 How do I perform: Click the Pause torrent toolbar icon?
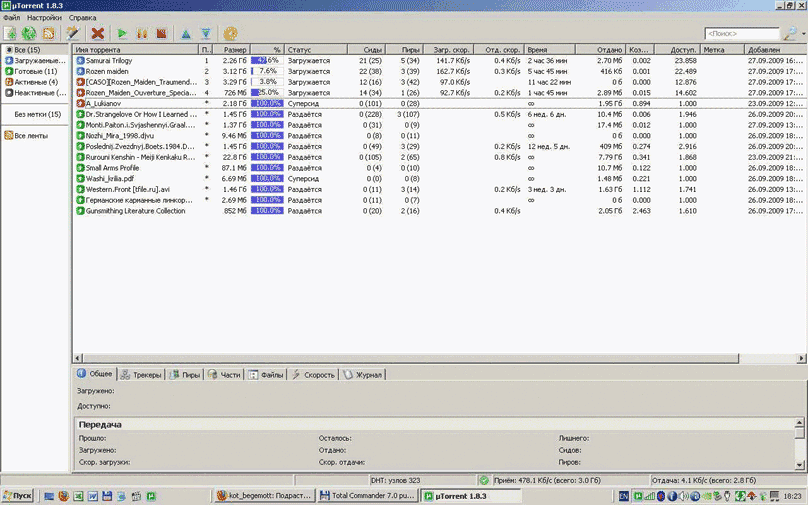coord(142,33)
